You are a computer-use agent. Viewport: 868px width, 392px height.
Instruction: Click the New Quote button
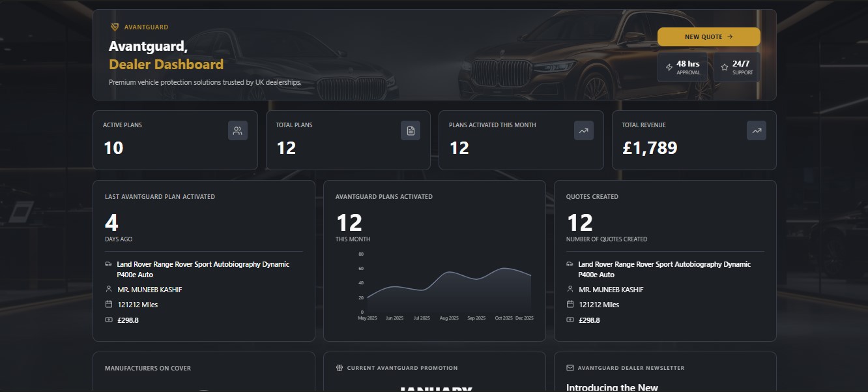[708, 37]
